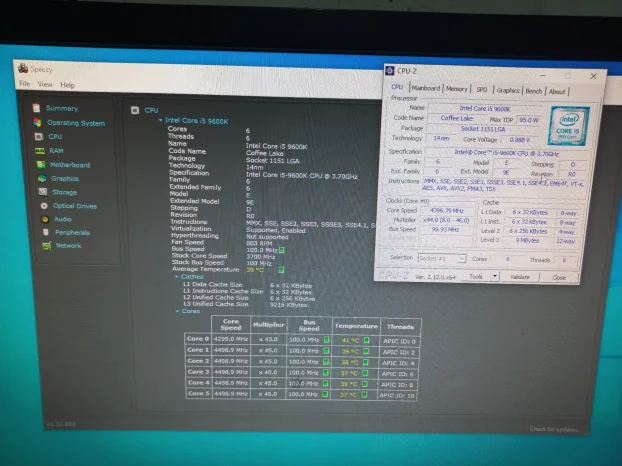
Task: Select the CPU chip icon in sidebar
Action: [x=38, y=136]
